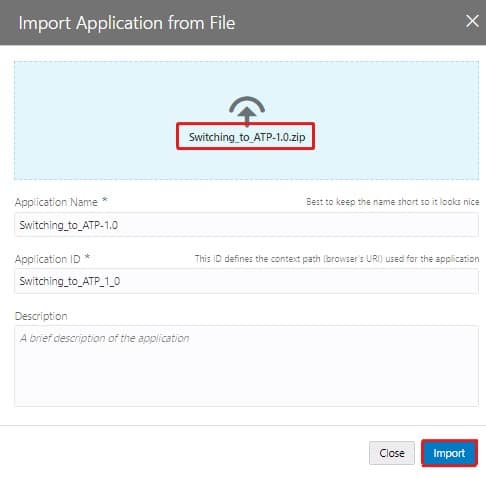Image resolution: width=486 pixels, height=477 pixels.
Task: Click the 'This ID defines the context path' hint
Action: coord(337,259)
